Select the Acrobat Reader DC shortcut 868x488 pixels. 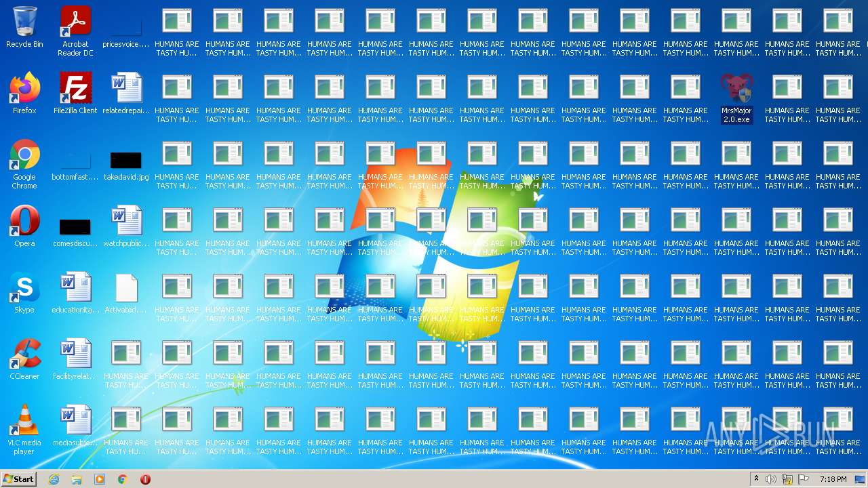click(75, 31)
